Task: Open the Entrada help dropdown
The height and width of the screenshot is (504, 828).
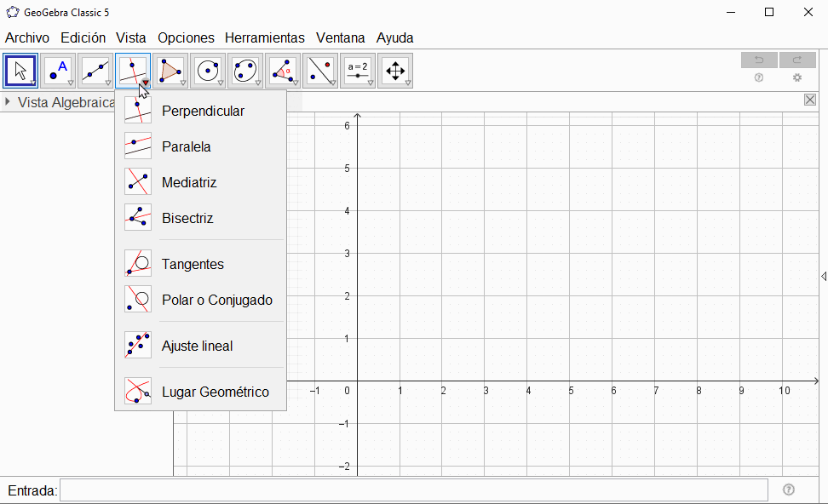Action: [x=788, y=490]
